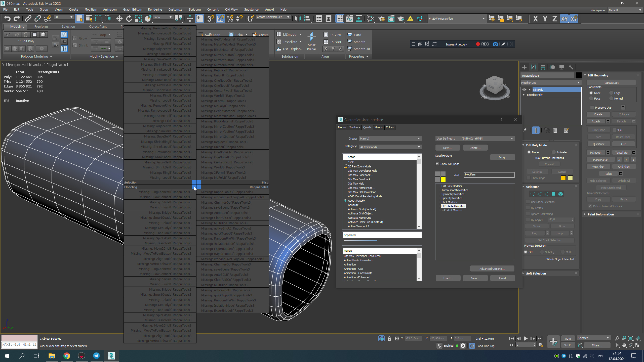
Task: Switch to the Freeform ribbon tab
Action: [41, 26]
